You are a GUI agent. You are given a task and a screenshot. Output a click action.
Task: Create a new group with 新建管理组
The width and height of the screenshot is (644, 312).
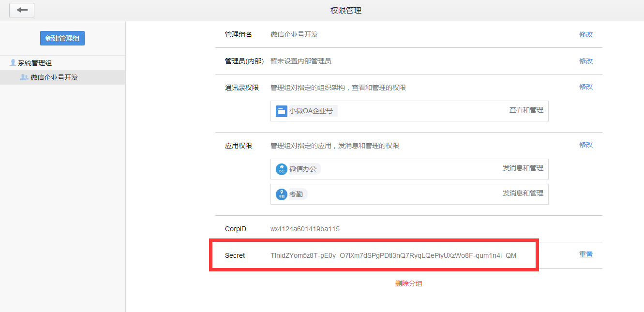[x=62, y=38]
